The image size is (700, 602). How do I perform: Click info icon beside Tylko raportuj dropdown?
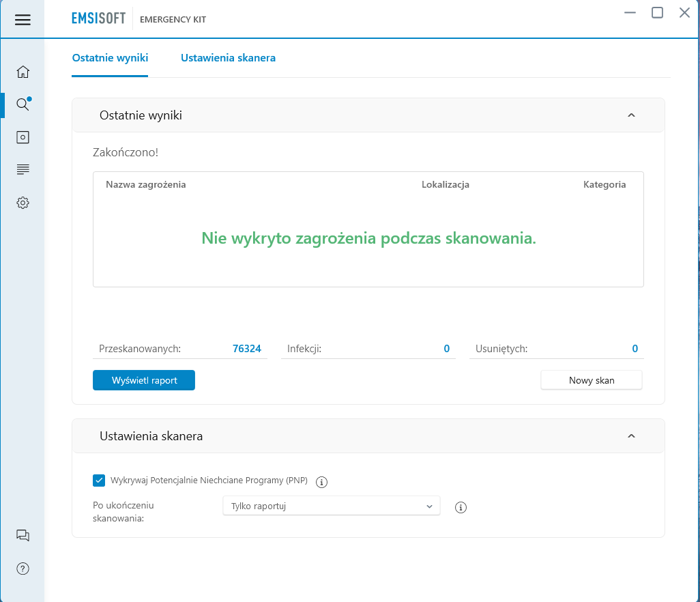click(461, 507)
